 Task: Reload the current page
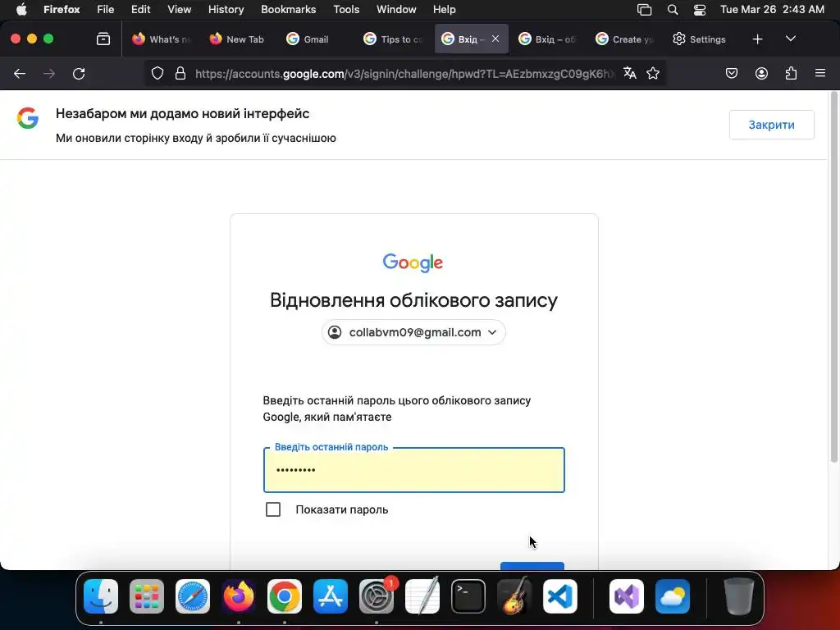coord(79,73)
